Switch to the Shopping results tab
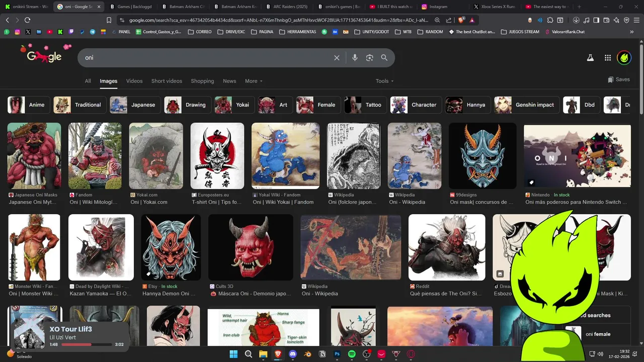The image size is (644, 362). pyautogui.click(x=202, y=81)
